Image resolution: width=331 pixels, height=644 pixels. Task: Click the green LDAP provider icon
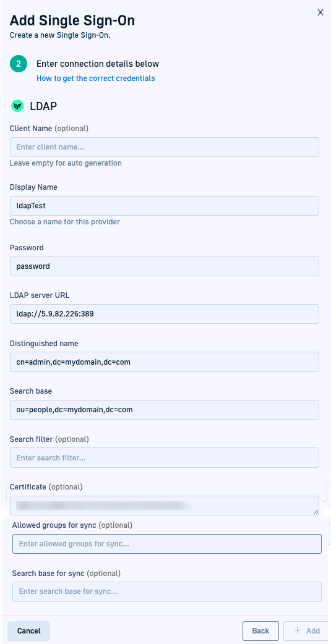tap(17, 106)
